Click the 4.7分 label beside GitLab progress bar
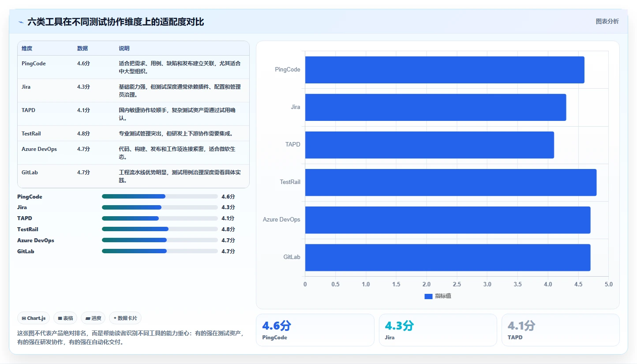637x364 pixels. [x=228, y=251]
